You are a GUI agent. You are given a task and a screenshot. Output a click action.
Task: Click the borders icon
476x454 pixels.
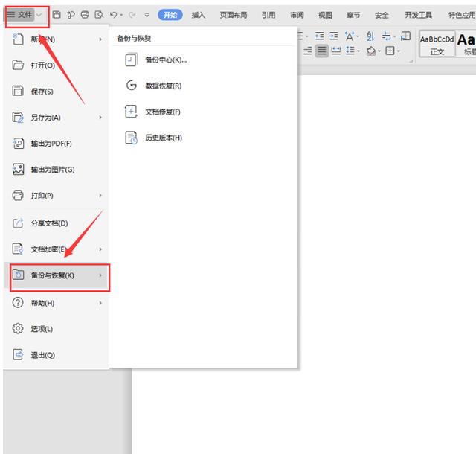(x=390, y=51)
